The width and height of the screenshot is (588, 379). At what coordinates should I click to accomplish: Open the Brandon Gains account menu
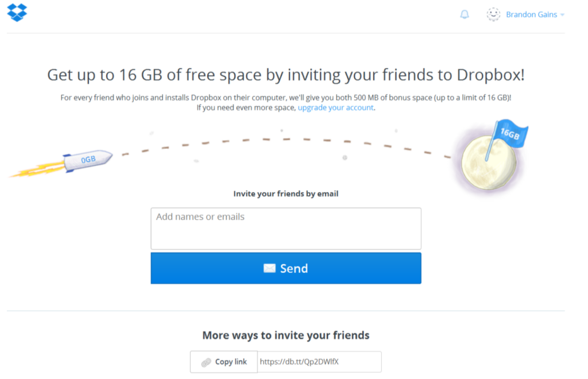point(531,14)
